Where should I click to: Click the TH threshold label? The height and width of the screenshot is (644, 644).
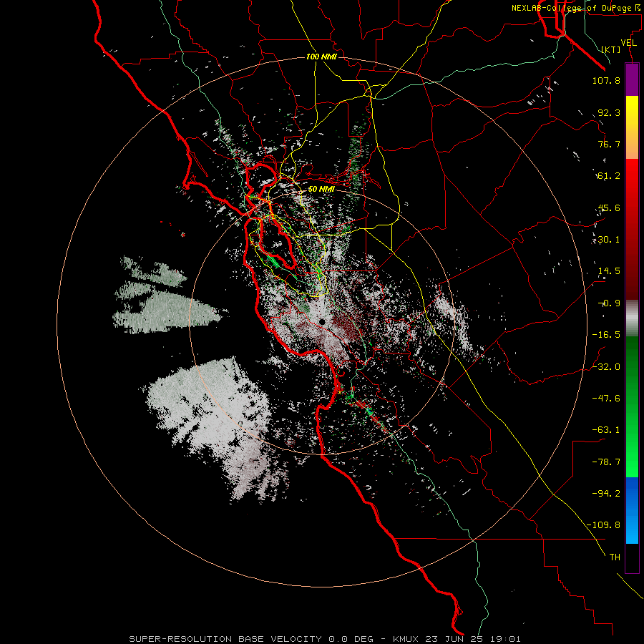click(615, 557)
